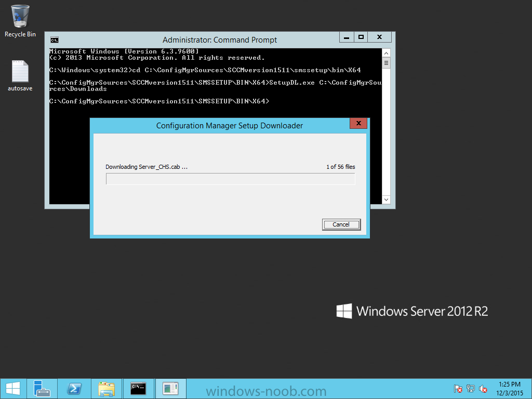Click the Microsoft Windows version line
The image size is (532, 399).
pyautogui.click(x=124, y=51)
